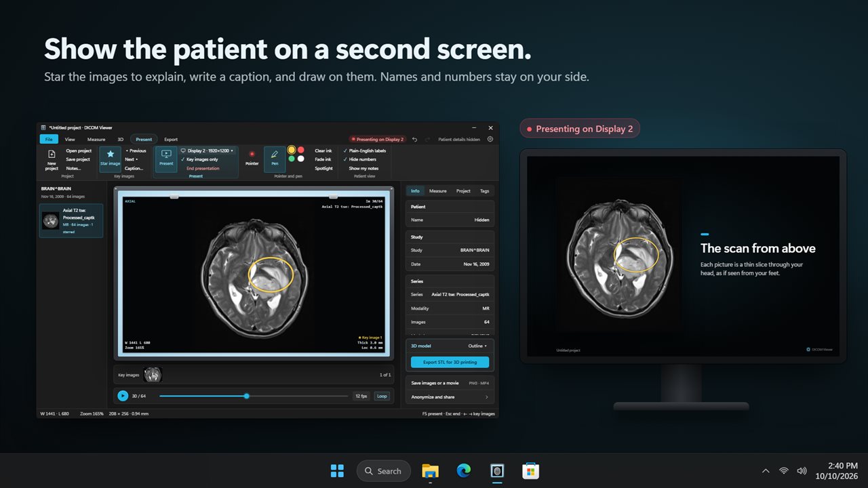The width and height of the screenshot is (868, 488).
Task: Expand Anonymize and share section
Action: [x=450, y=397]
